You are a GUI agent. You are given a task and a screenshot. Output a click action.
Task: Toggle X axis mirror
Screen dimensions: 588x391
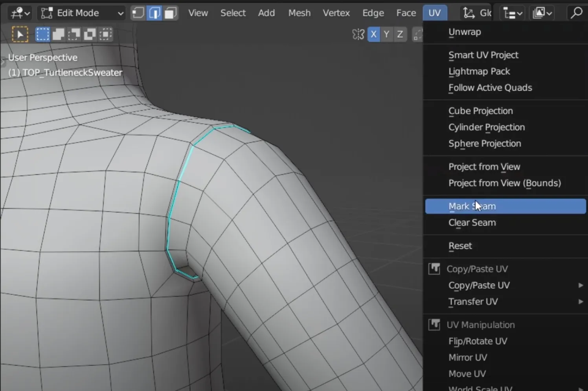(x=373, y=35)
